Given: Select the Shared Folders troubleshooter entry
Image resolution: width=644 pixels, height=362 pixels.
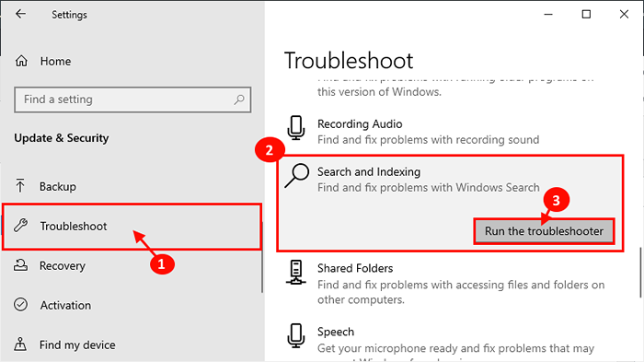Looking at the screenshot, I should point(450,284).
